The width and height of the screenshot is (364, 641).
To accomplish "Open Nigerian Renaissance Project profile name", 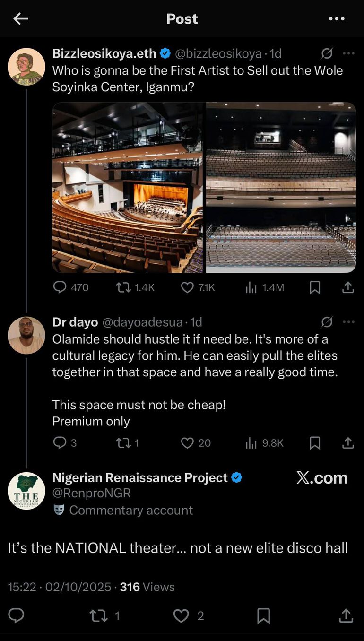I will point(140,478).
